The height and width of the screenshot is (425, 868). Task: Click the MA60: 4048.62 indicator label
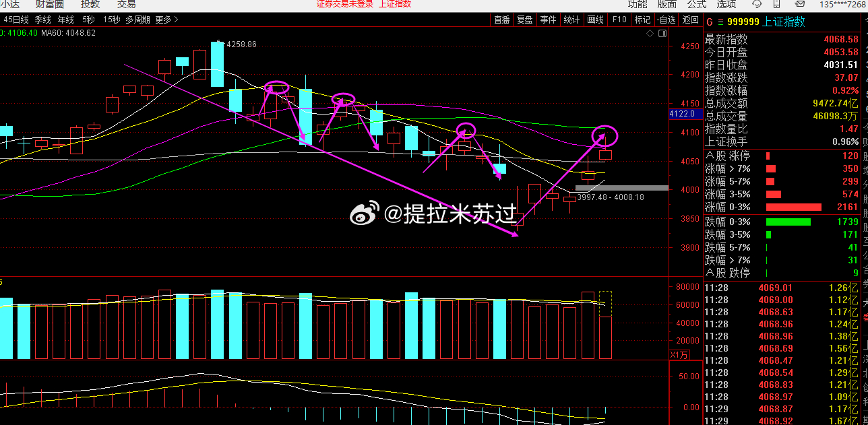pos(68,33)
